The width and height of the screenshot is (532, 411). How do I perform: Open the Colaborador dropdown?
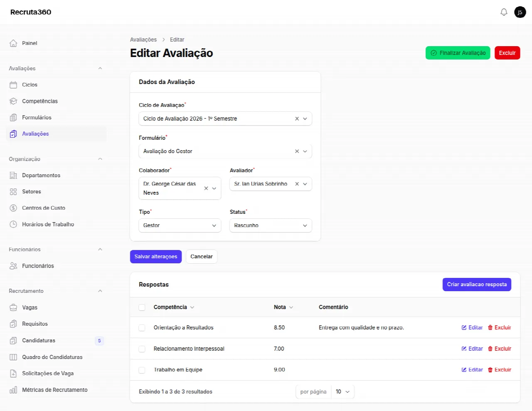(x=180, y=188)
